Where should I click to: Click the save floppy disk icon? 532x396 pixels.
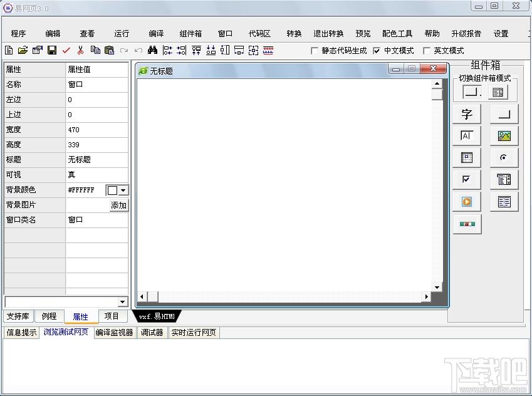52,51
